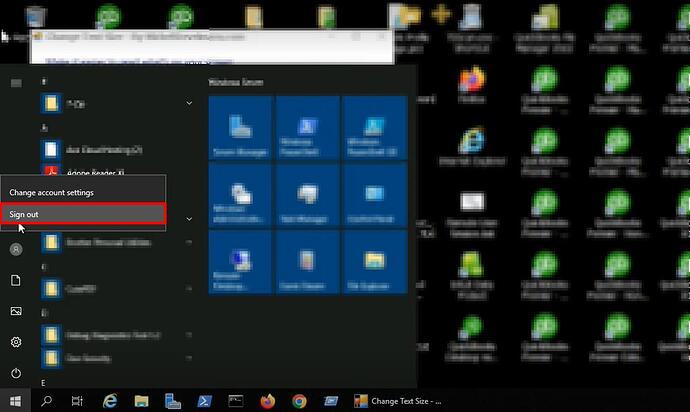Launch the Task Manager tile
This screenshot has height=412, width=690.
point(306,195)
